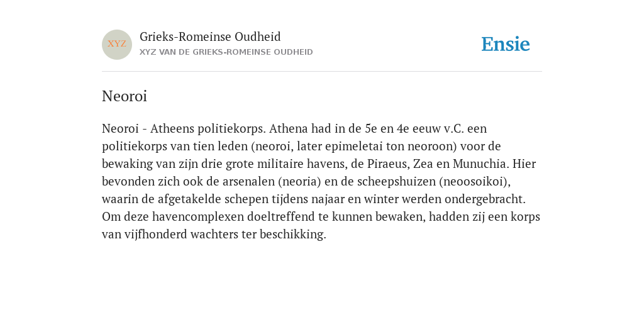Click the Neoroi article heading
This screenshot has height=322, width=644.
[x=125, y=96]
